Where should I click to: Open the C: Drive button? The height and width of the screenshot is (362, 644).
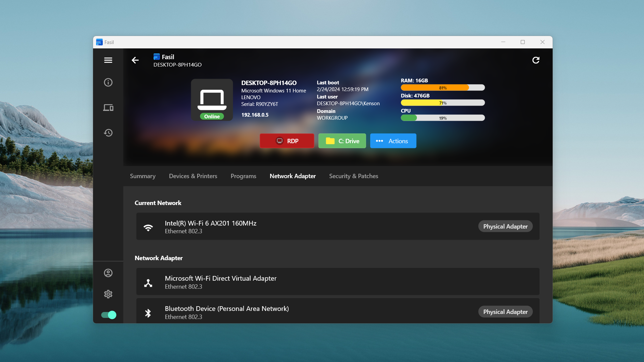[342, 141]
